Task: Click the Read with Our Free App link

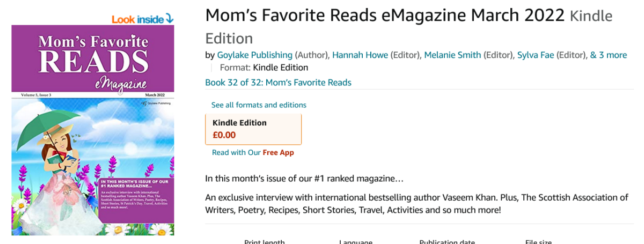Action: coord(253,152)
